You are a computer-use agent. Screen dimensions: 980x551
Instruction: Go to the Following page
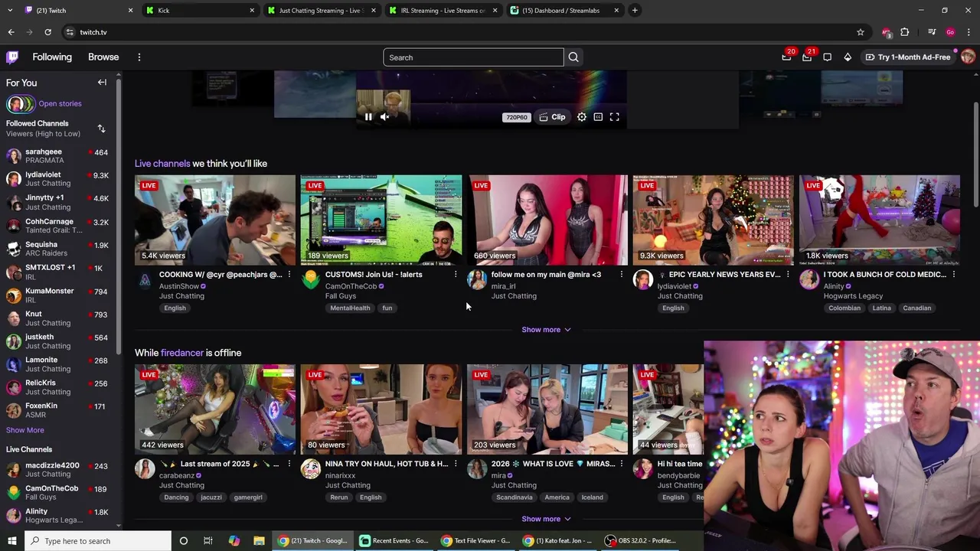click(x=52, y=57)
